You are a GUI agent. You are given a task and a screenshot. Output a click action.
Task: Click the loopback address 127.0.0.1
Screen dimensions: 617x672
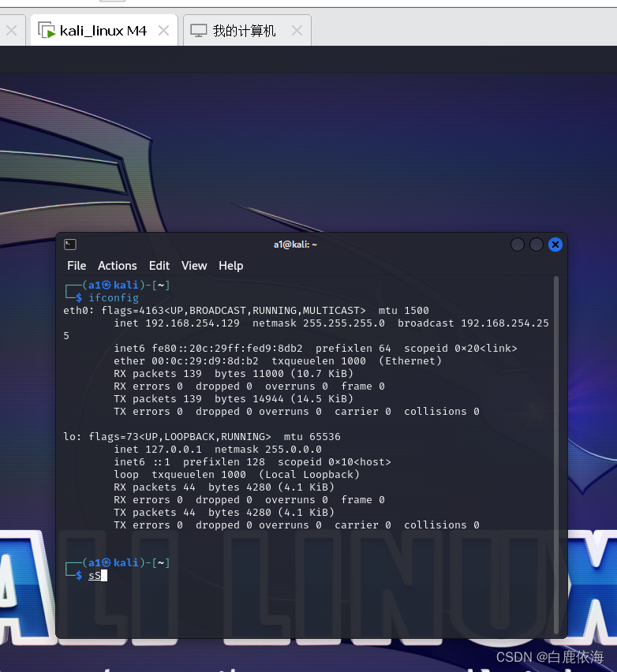click(x=174, y=449)
